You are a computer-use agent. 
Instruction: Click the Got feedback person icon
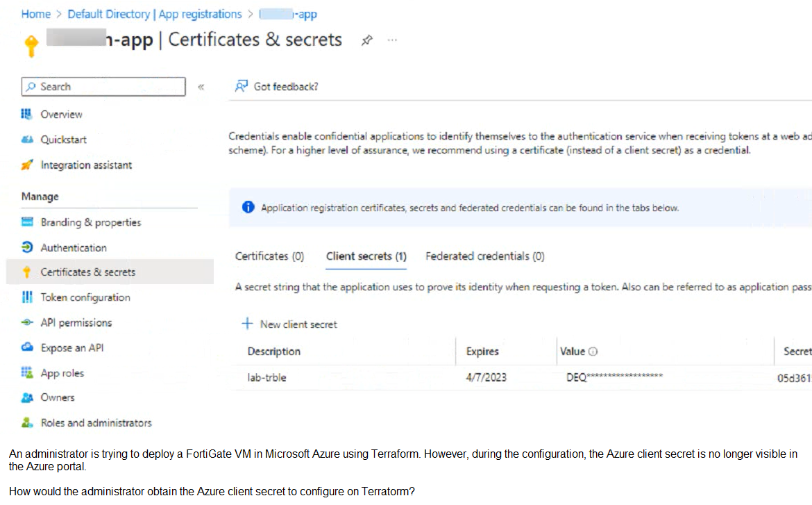click(242, 86)
